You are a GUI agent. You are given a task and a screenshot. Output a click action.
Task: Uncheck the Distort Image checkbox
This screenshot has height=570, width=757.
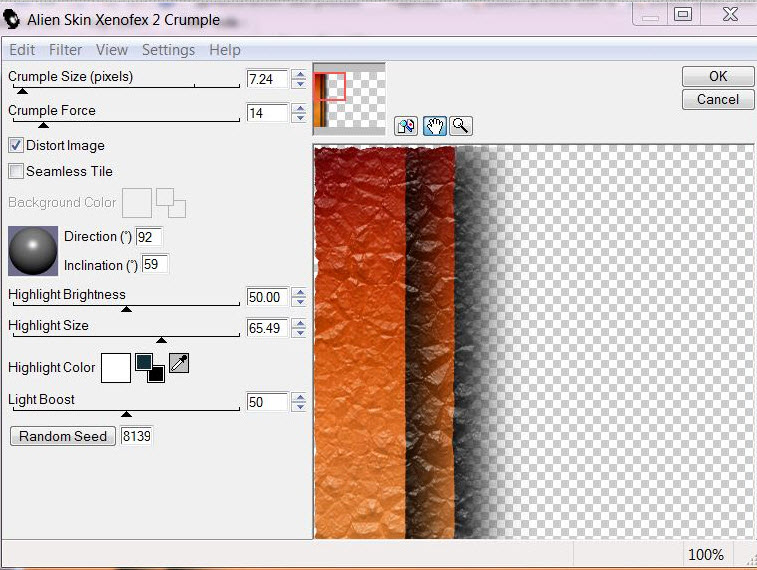coord(15,145)
